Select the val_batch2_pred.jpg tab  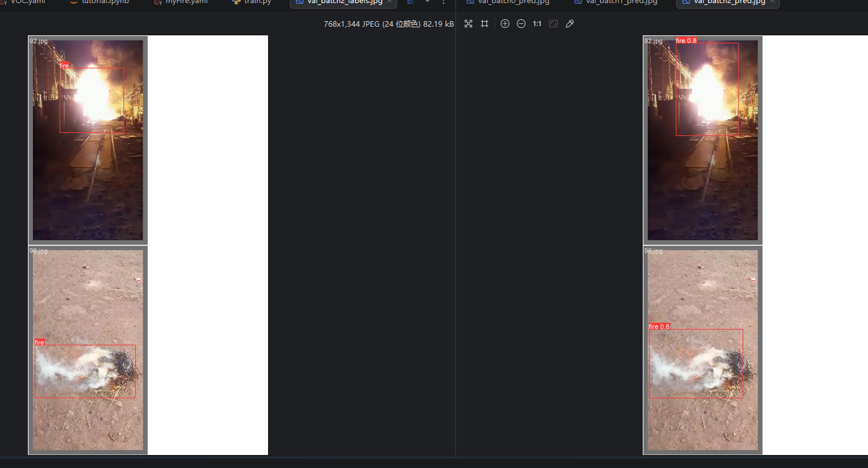pos(728,2)
